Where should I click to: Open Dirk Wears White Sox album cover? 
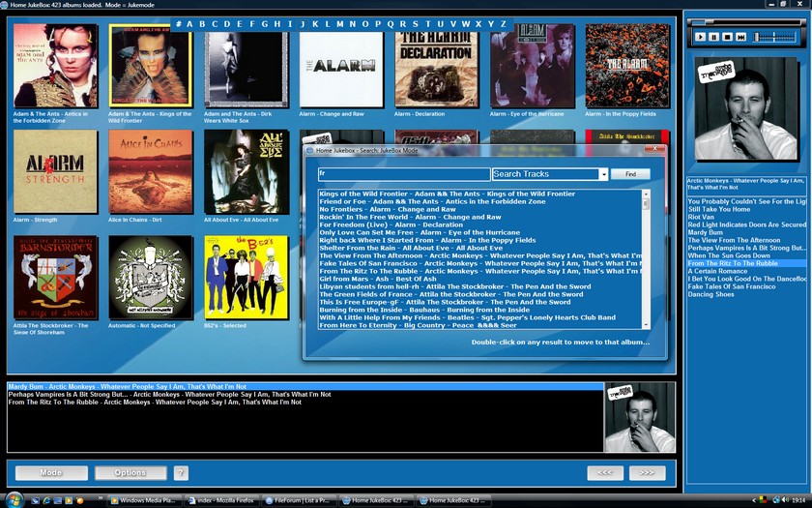(246, 70)
